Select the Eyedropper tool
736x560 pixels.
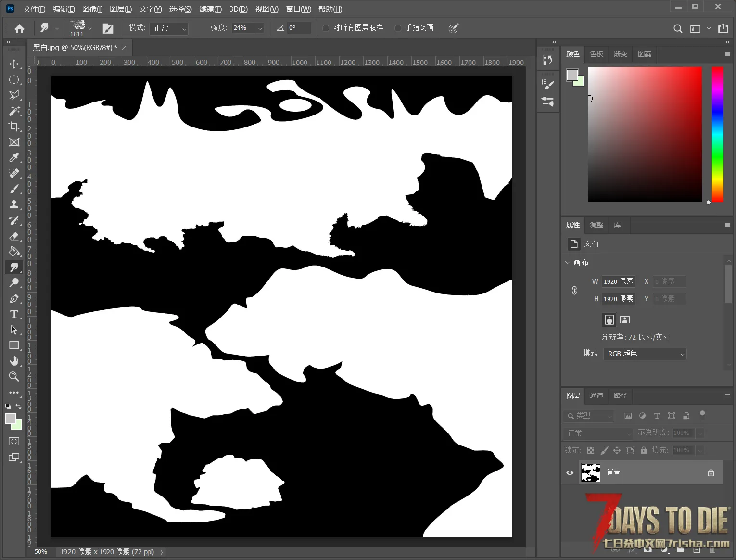pyautogui.click(x=14, y=158)
